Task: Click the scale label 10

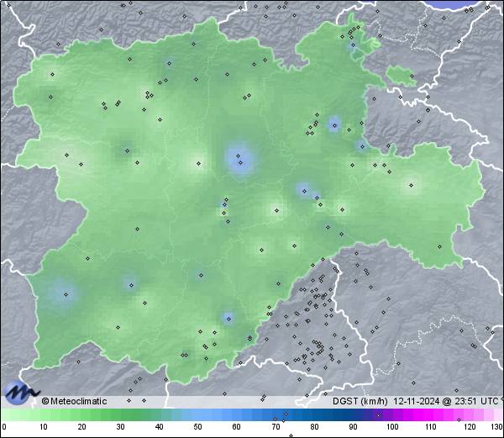Action: 44,427
